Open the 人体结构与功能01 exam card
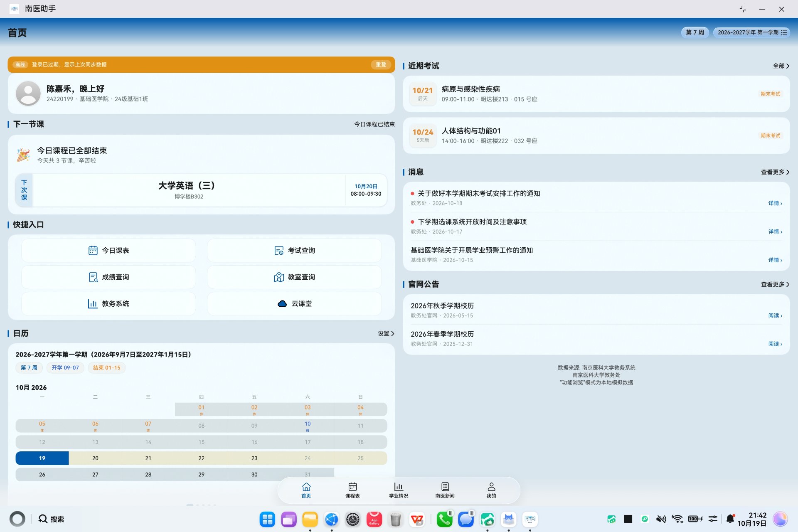 click(596, 135)
